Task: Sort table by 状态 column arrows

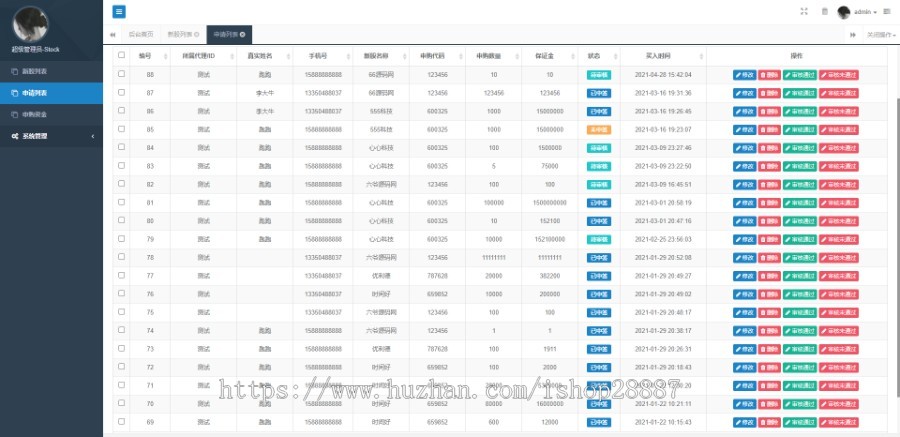Action: pyautogui.click(x=615, y=56)
